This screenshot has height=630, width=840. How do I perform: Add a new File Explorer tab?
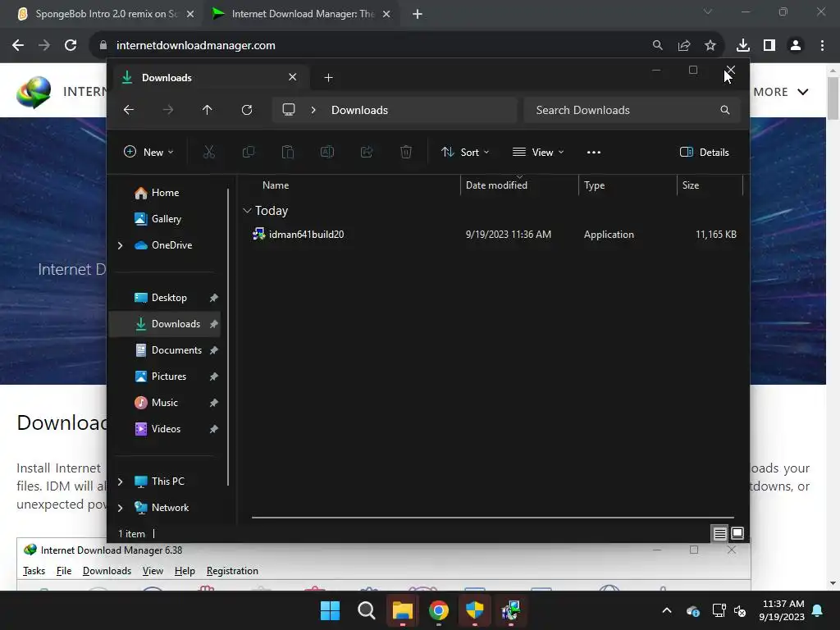click(x=328, y=78)
